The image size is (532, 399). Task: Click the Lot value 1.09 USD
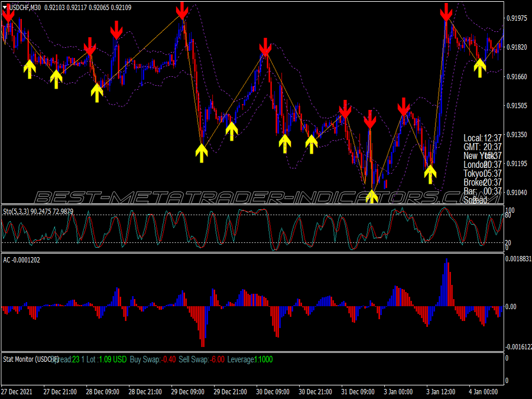[x=113, y=359]
